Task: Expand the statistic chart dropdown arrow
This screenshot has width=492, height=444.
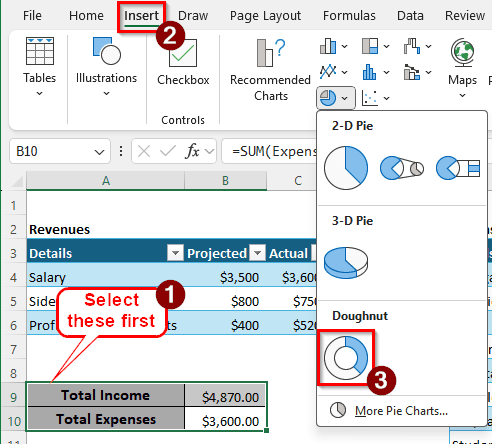Action: click(x=386, y=72)
